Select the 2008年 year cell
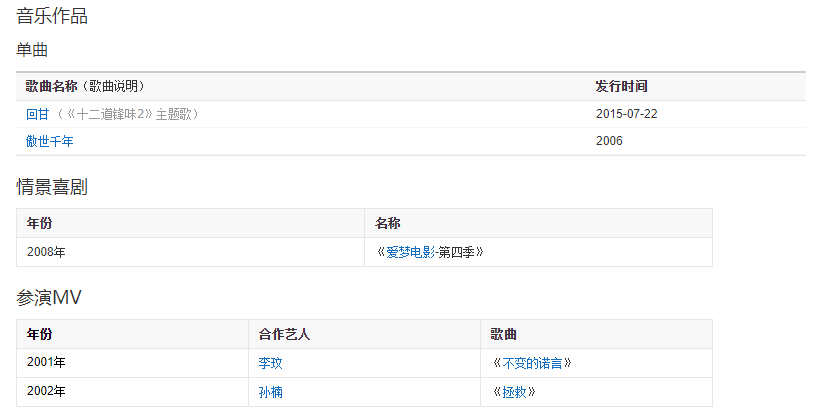818x417 pixels. coord(46,252)
